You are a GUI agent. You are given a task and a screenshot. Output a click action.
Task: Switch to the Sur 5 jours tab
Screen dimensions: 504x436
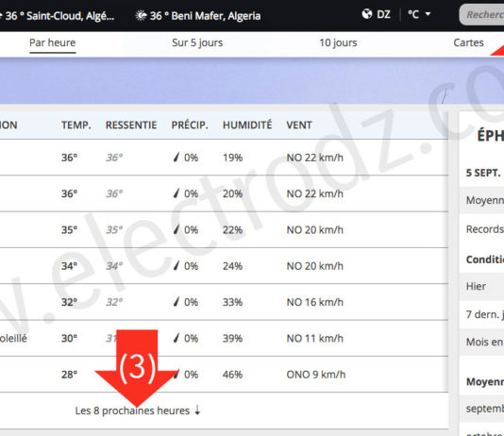197,42
